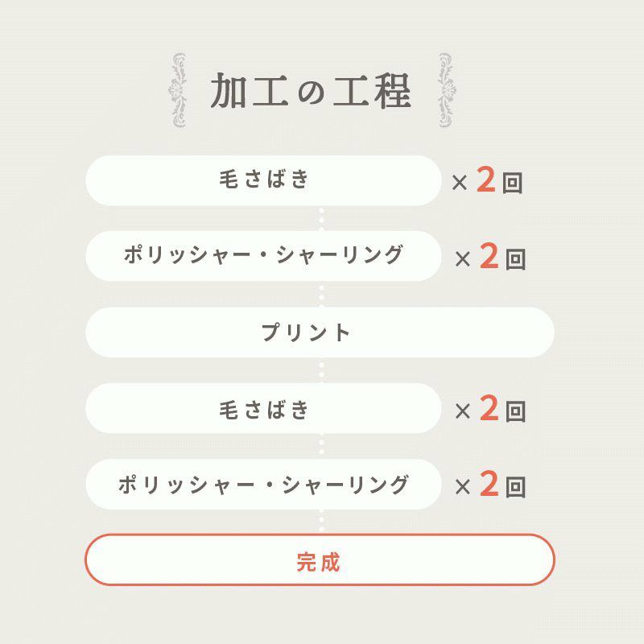The width and height of the screenshot is (644, 644).
Task: Click the ×2回 label beside the second 毛さばき
Action: tap(490, 411)
